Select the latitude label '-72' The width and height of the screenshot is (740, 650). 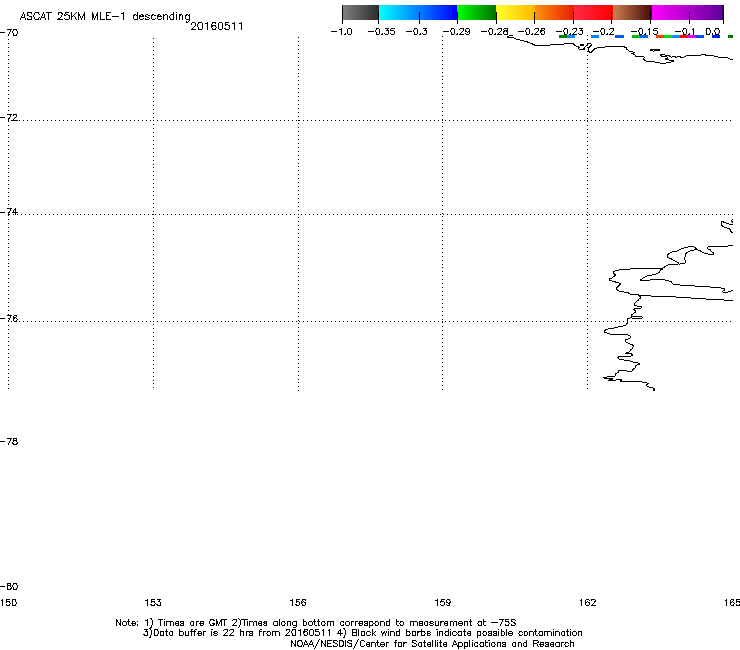point(9,117)
